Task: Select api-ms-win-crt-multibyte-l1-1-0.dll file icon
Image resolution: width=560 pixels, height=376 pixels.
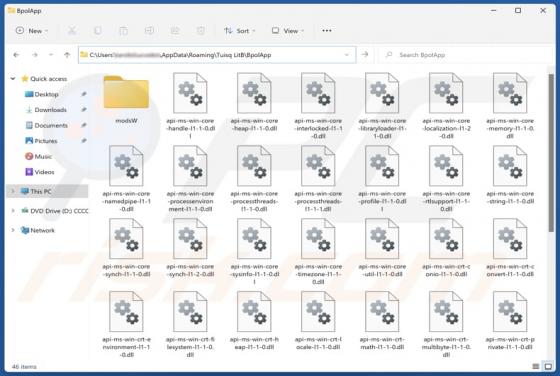Action: (446, 311)
